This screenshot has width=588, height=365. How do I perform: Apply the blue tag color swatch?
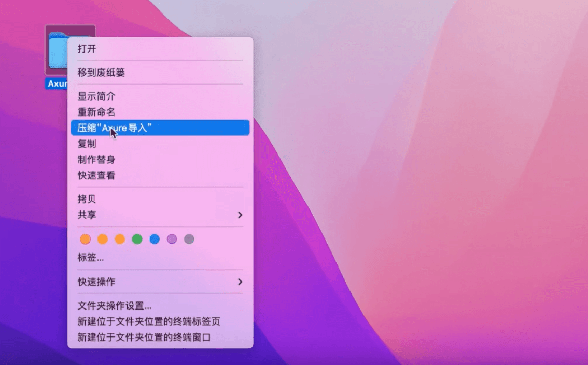(154, 239)
